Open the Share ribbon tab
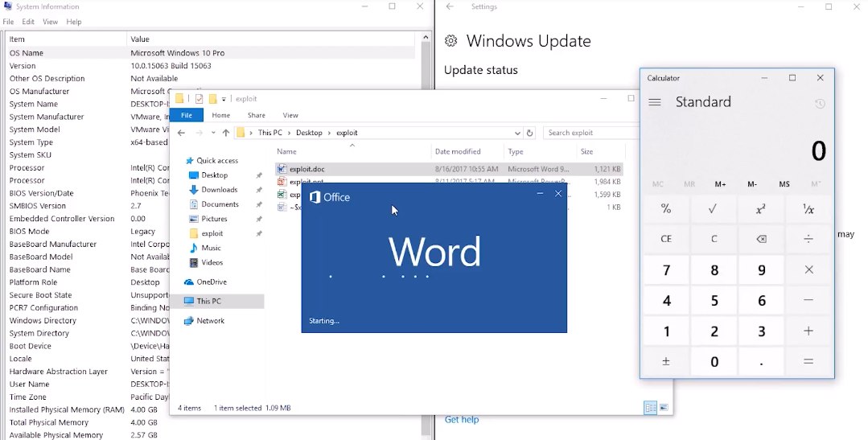Image resolution: width=868 pixels, height=440 pixels. click(x=257, y=115)
